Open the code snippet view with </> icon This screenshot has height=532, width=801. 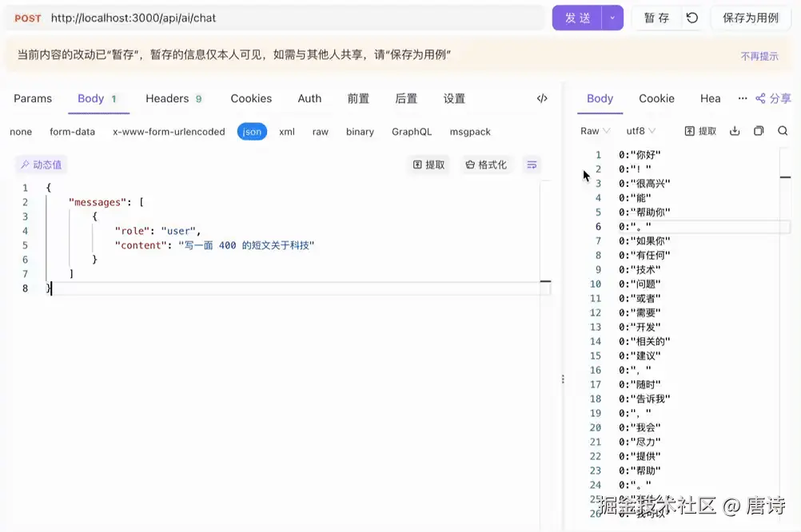coord(542,98)
